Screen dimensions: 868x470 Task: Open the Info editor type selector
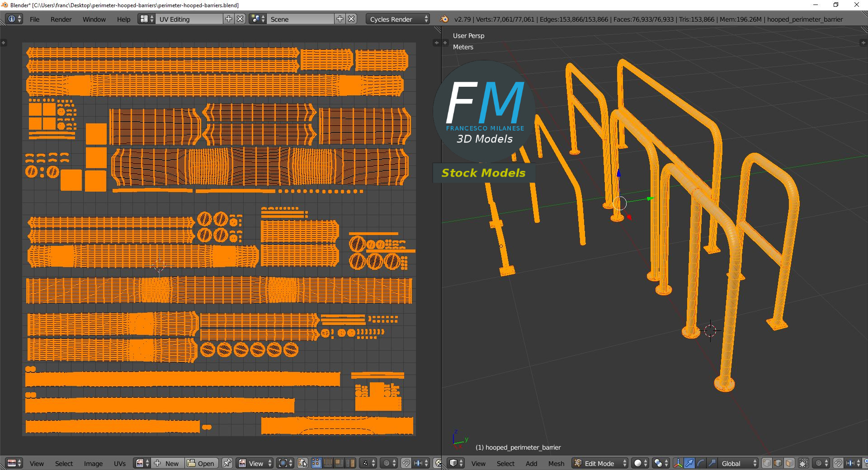14,19
